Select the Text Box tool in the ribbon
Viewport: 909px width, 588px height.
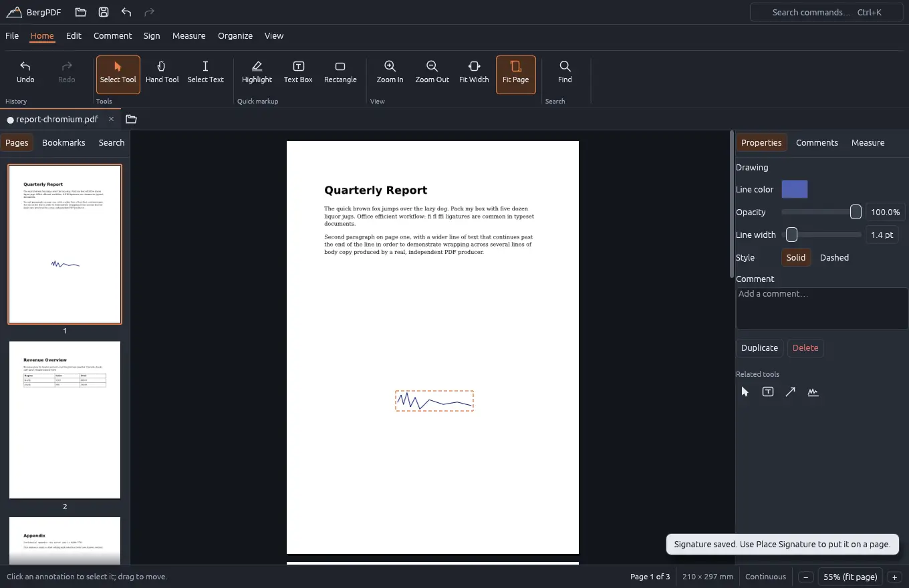[298, 74]
